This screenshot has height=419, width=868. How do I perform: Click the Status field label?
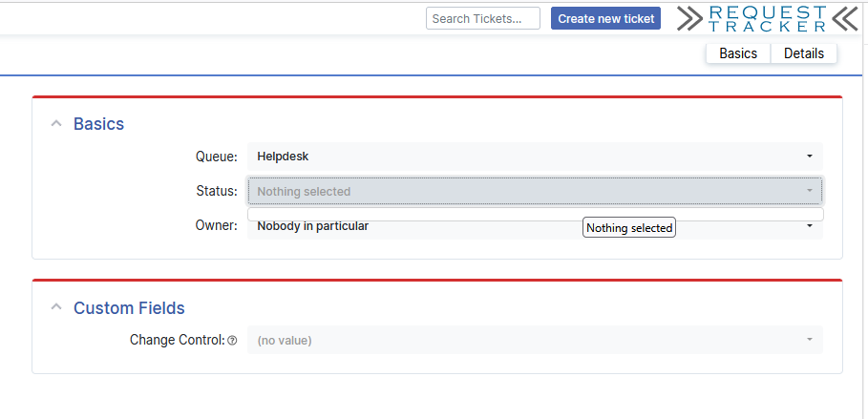click(x=216, y=191)
